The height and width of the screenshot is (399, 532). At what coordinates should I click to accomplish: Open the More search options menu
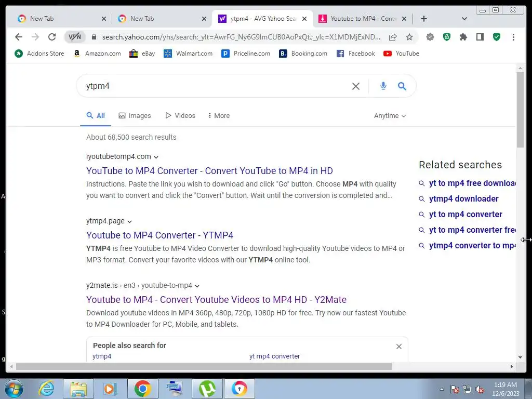coord(219,116)
